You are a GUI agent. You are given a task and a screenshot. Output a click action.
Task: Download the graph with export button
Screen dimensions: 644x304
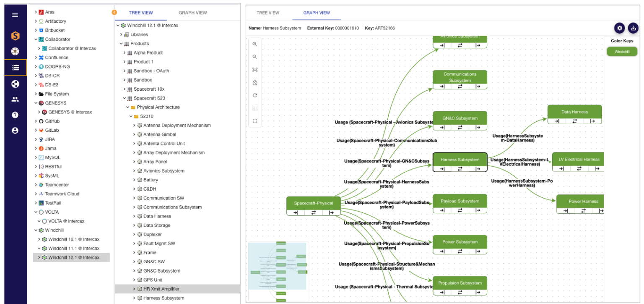click(x=633, y=28)
